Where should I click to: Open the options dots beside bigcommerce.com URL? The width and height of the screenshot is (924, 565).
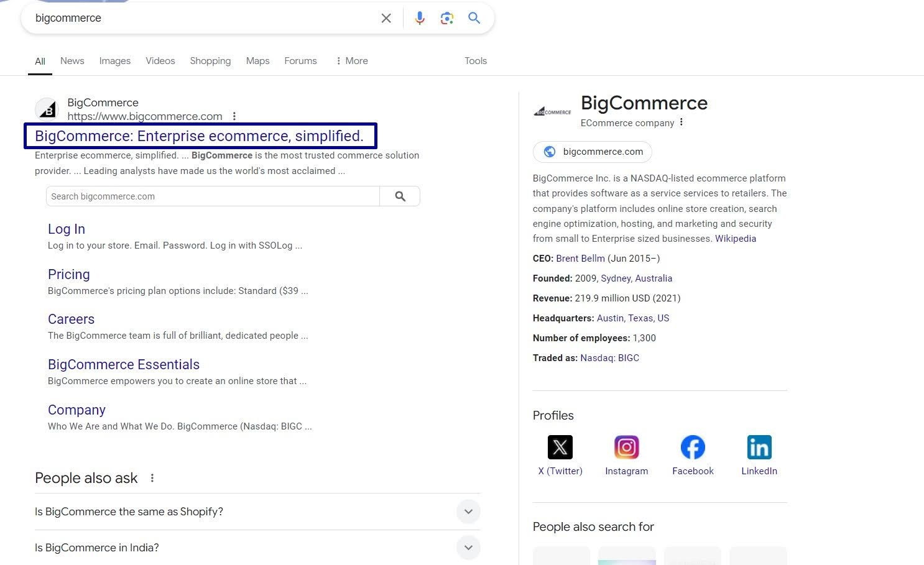point(234,116)
